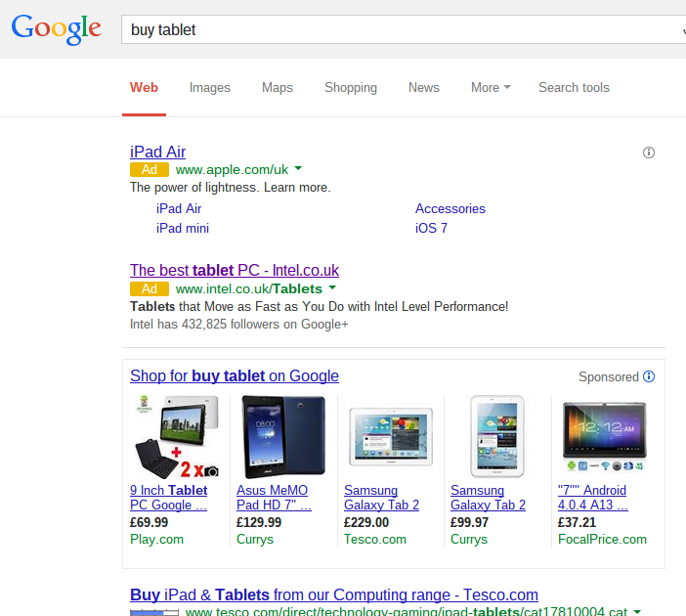Click the Play.com seller name
Viewport: 686px width, 616px height.
(156, 539)
